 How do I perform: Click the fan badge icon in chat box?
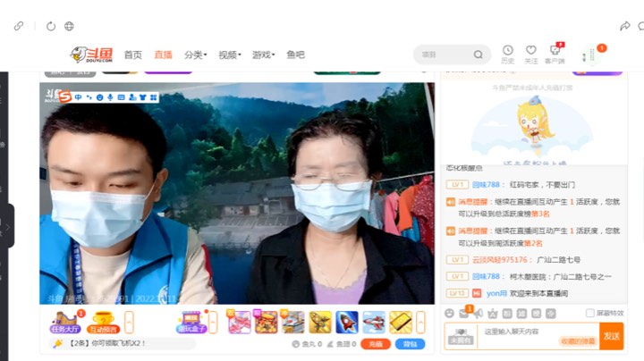tap(461, 337)
